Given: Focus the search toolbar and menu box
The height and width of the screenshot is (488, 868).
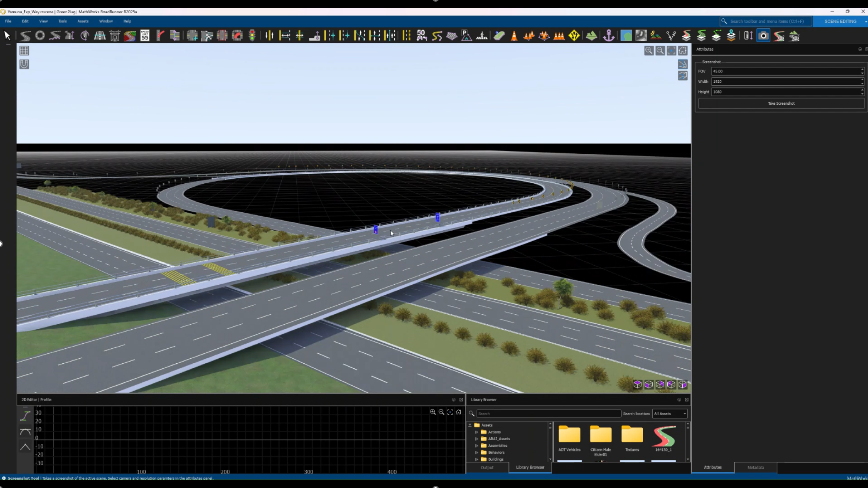Looking at the screenshot, I should (x=766, y=21).
